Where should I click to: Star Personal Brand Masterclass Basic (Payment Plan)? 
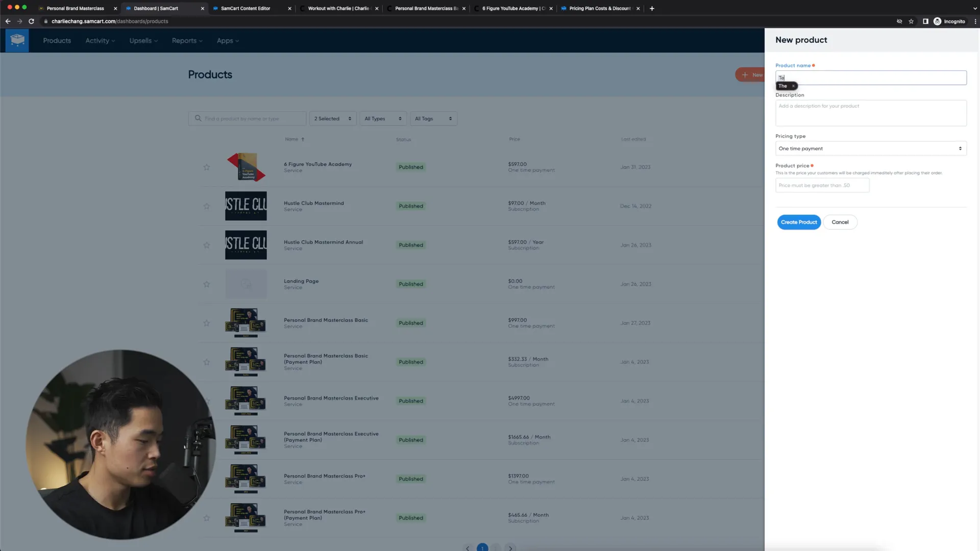pos(207,362)
